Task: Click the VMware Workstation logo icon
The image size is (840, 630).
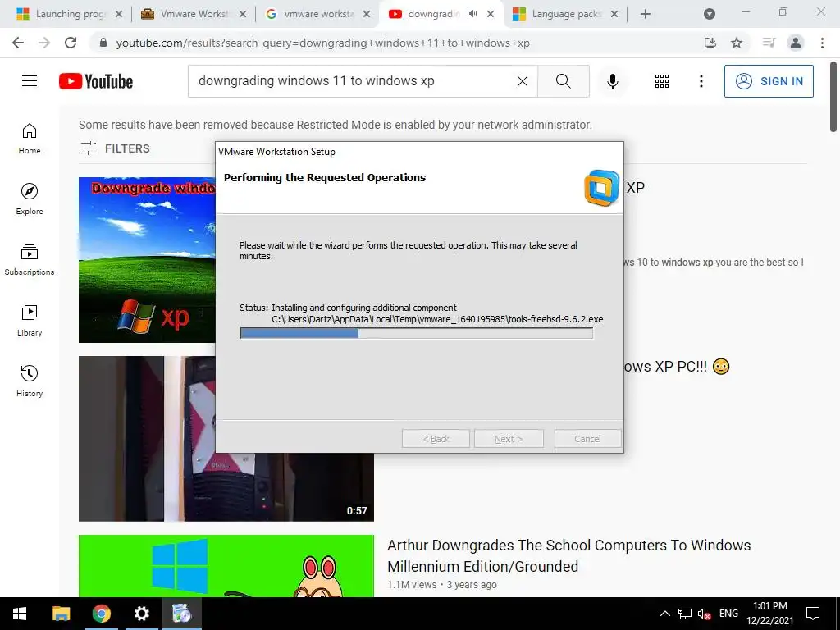Action: click(601, 188)
